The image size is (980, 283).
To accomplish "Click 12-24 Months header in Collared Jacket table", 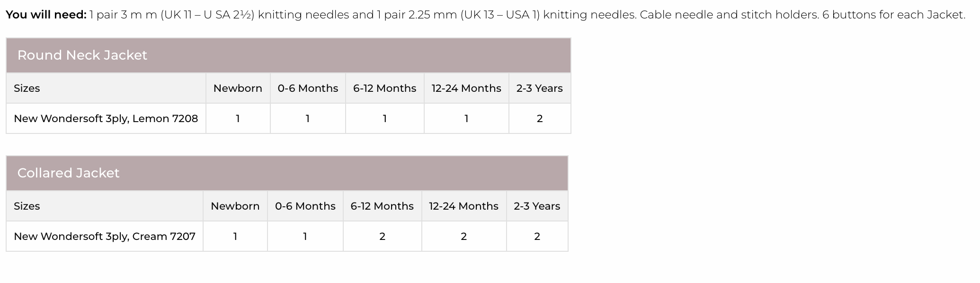I will (463, 206).
